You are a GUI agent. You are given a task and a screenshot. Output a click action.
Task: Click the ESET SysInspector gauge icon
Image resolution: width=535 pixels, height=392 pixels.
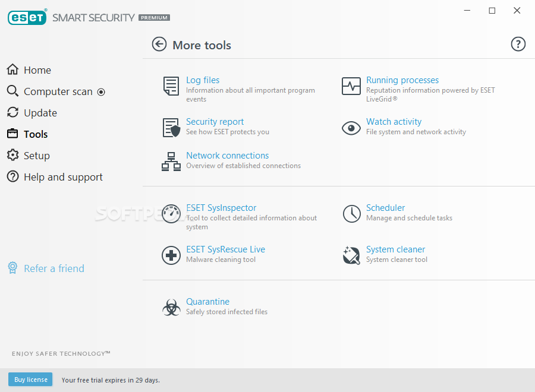coord(171,214)
